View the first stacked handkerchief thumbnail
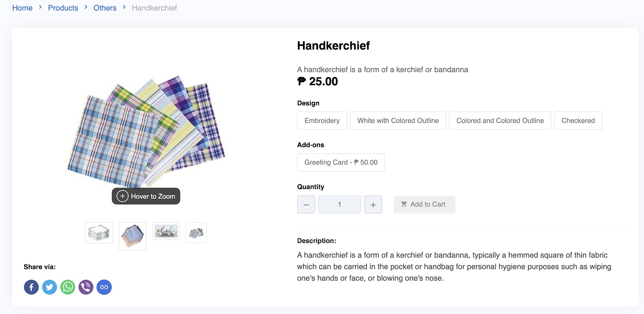 99,233
